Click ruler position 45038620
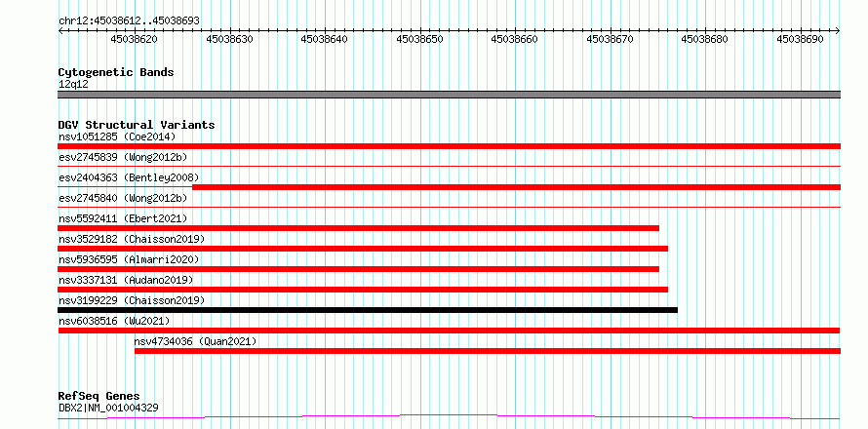This screenshot has width=868, height=429. click(x=134, y=39)
